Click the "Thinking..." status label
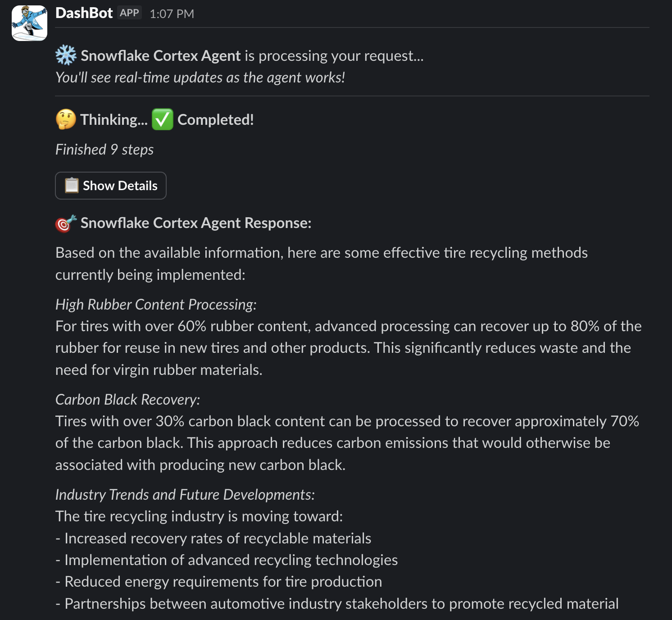 pos(114,120)
